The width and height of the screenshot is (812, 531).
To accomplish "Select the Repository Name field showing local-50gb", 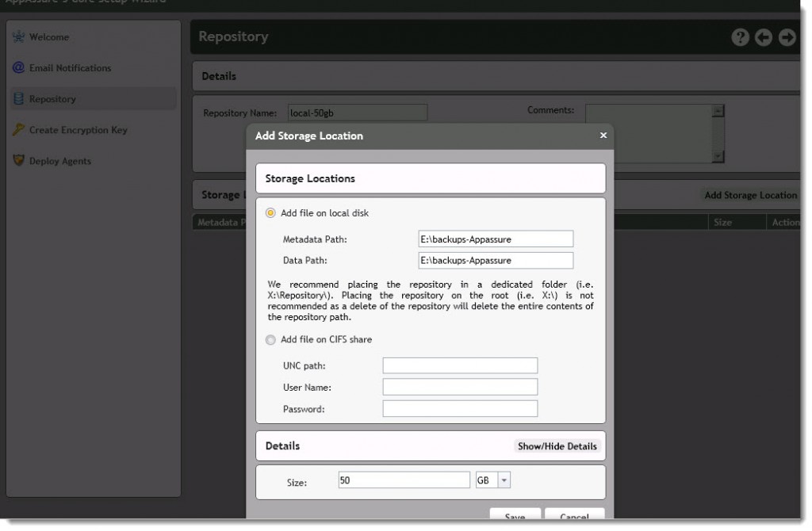I will pos(357,112).
